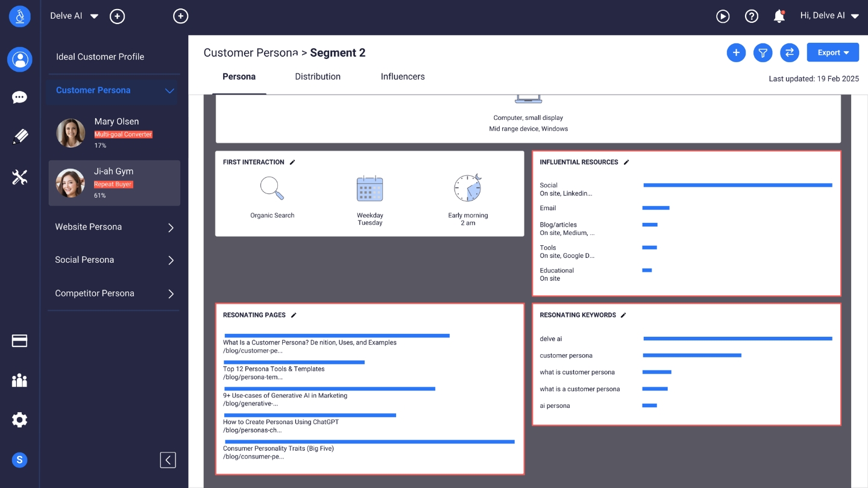Image resolution: width=868 pixels, height=488 pixels.
Task: Edit the Influential Resources section via pencil icon
Action: (x=626, y=161)
